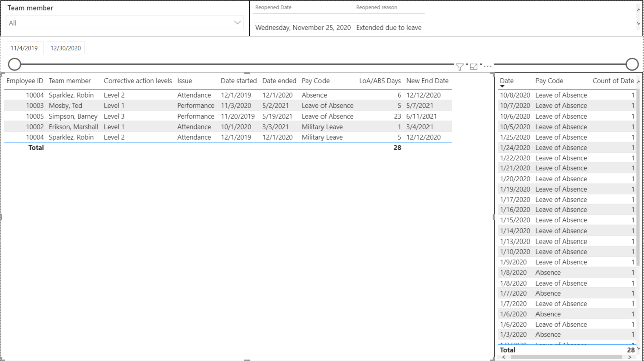The image size is (644, 361).
Task: Click the 1/13/2020 date row
Action: tap(567, 242)
